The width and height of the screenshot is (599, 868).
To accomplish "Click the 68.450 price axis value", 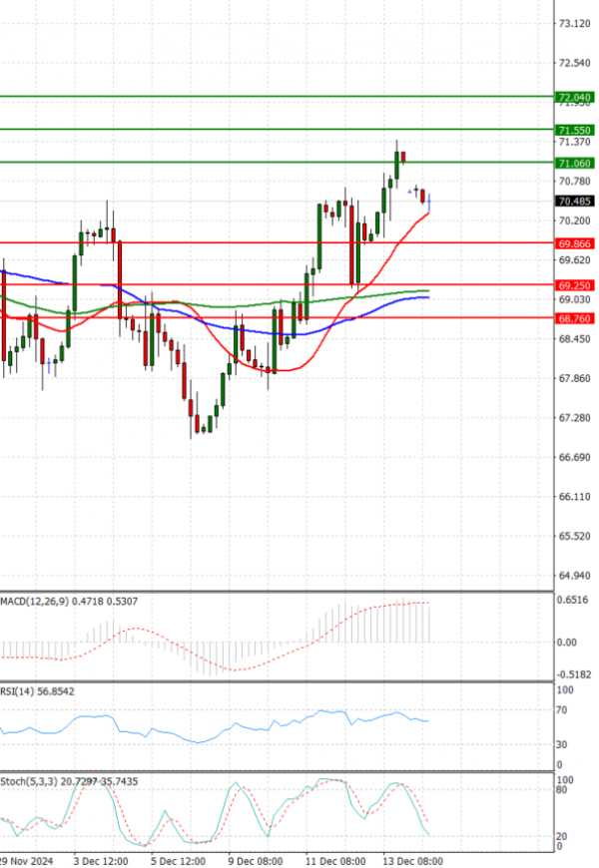I will click(x=575, y=339).
